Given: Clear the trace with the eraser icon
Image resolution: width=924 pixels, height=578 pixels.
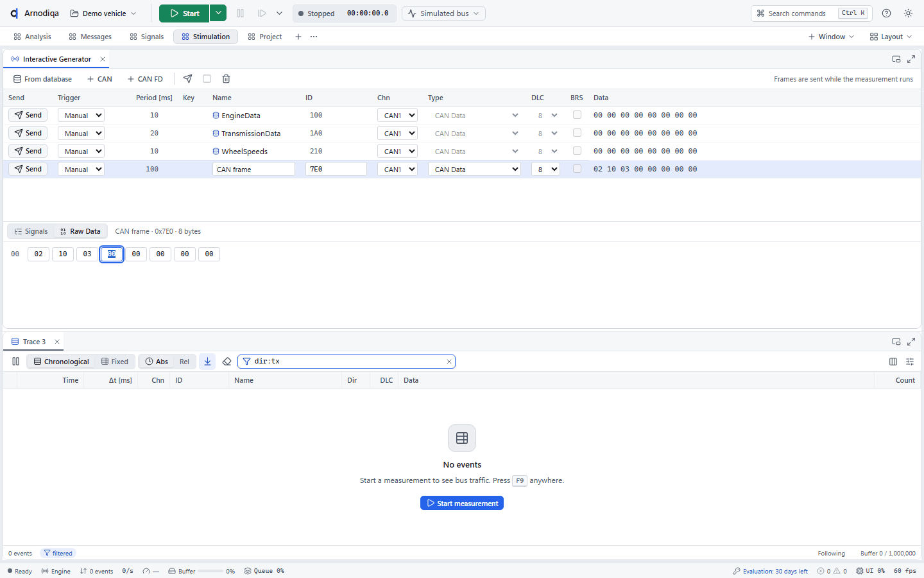Looking at the screenshot, I should coord(227,362).
